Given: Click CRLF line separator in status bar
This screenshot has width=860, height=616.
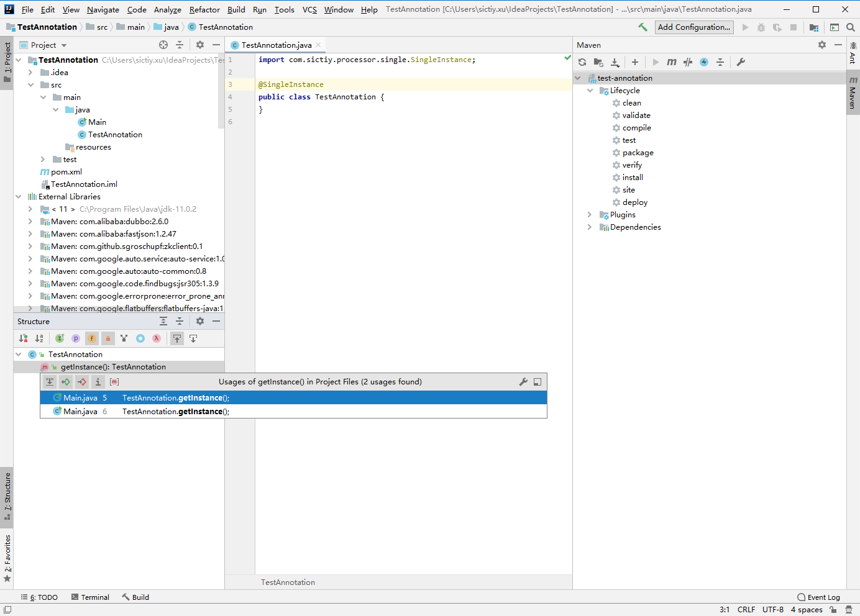Looking at the screenshot, I should click(x=746, y=610).
